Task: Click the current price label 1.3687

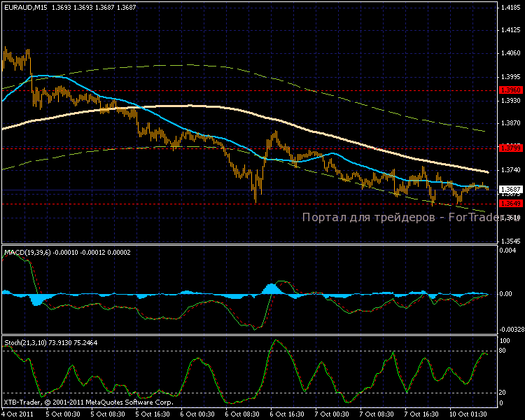Action: [x=510, y=190]
